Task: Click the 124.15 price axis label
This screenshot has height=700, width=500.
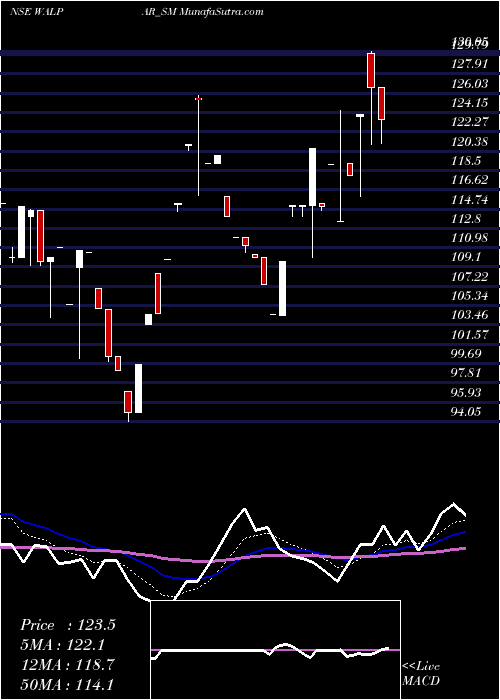Action: click(x=470, y=103)
